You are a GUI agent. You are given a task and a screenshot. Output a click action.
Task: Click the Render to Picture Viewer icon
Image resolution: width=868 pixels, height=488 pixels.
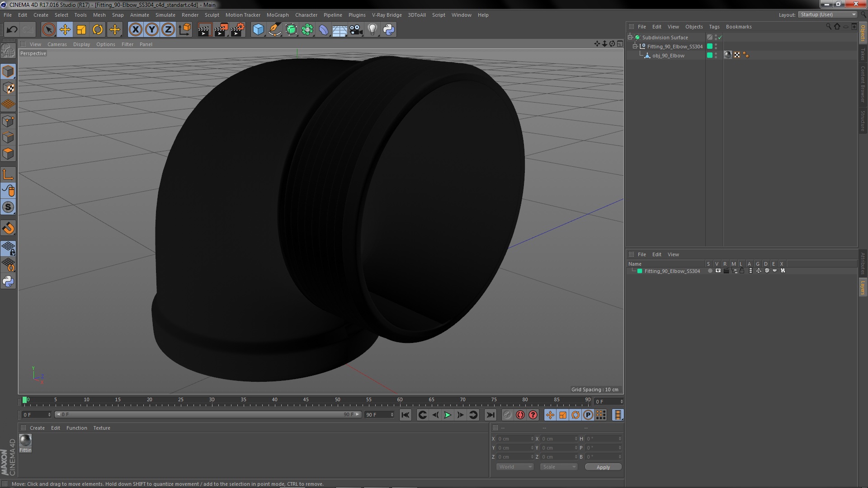coord(221,30)
